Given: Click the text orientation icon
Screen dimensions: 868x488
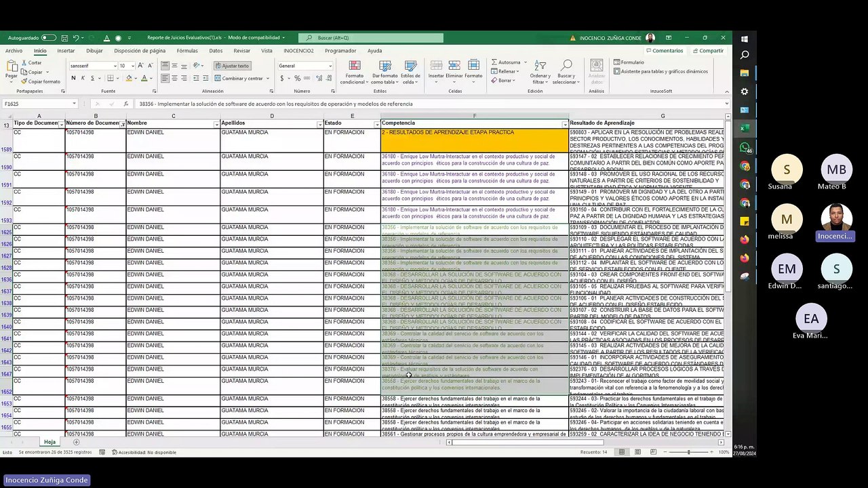Looking at the screenshot, I should [197, 66].
